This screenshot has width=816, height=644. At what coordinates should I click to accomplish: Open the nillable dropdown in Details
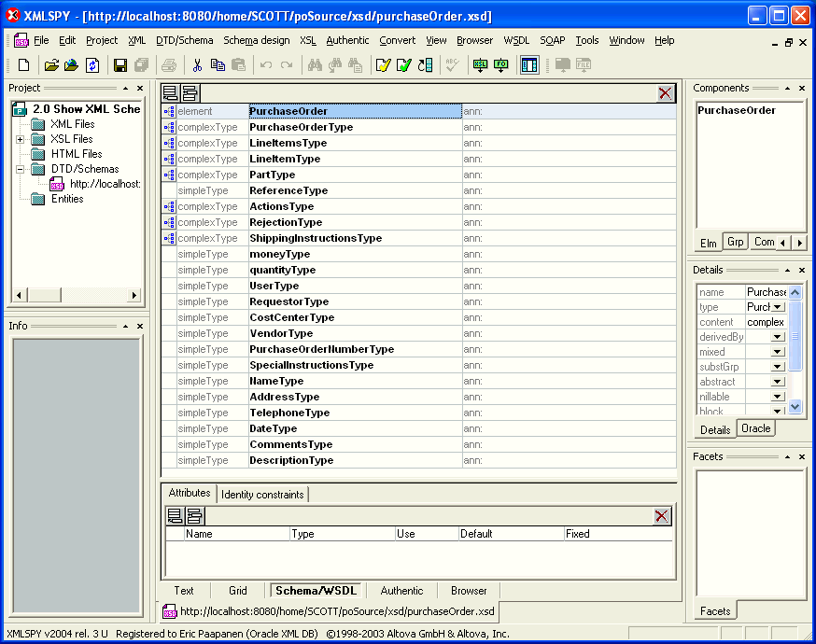pos(778,397)
